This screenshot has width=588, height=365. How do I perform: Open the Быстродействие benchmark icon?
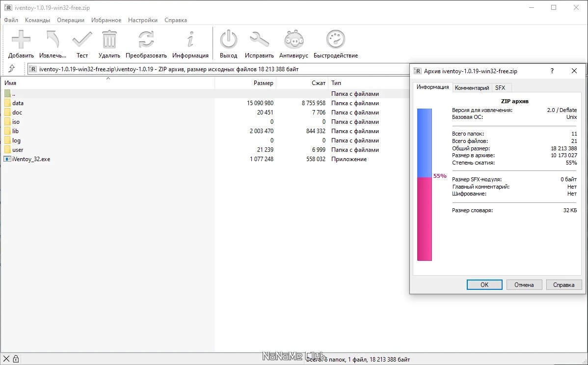click(x=336, y=39)
